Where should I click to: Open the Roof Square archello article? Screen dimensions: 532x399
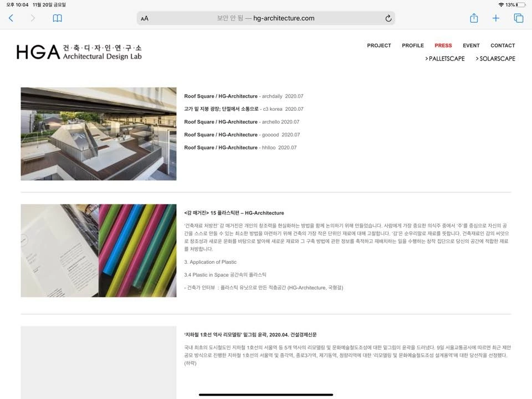coord(242,122)
